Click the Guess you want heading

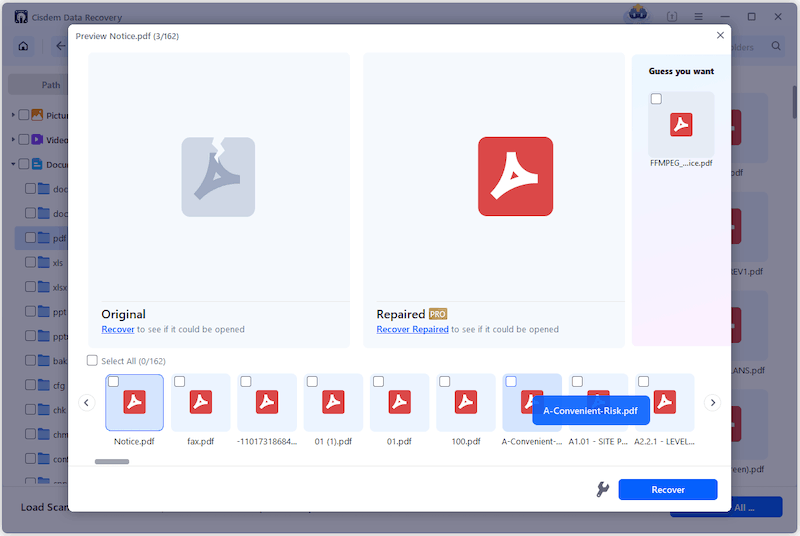pyautogui.click(x=681, y=71)
